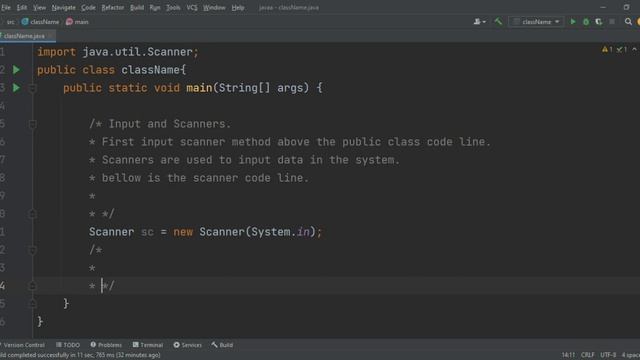
Task: Open the Navigate menu
Action: 63,7
